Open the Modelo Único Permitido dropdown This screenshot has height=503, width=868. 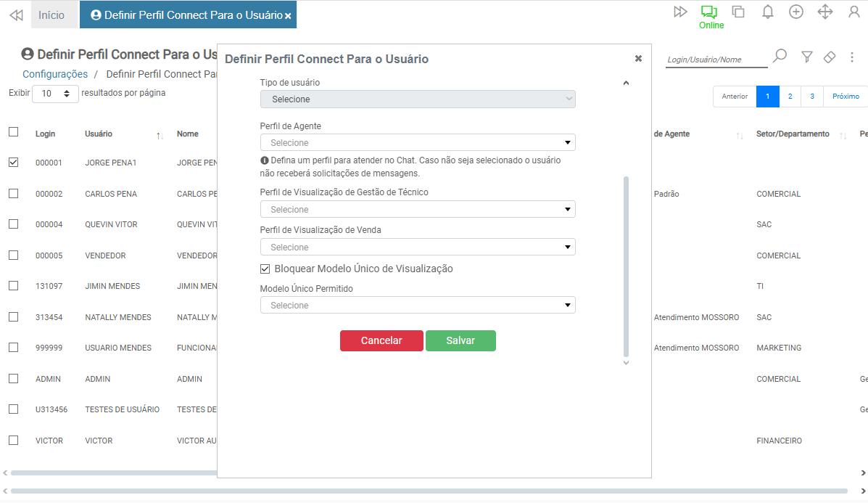(x=418, y=306)
